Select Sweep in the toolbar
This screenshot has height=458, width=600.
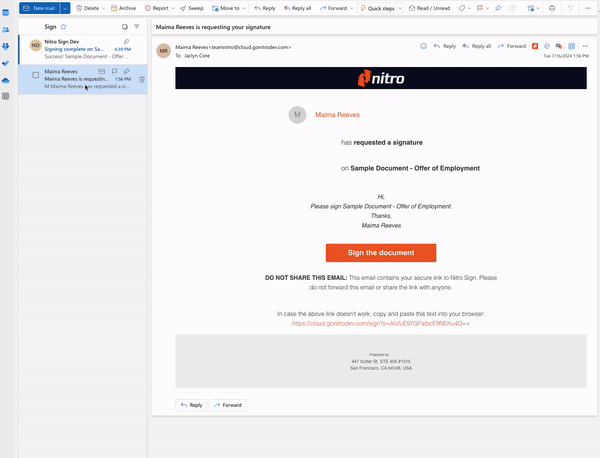pyautogui.click(x=190, y=7)
